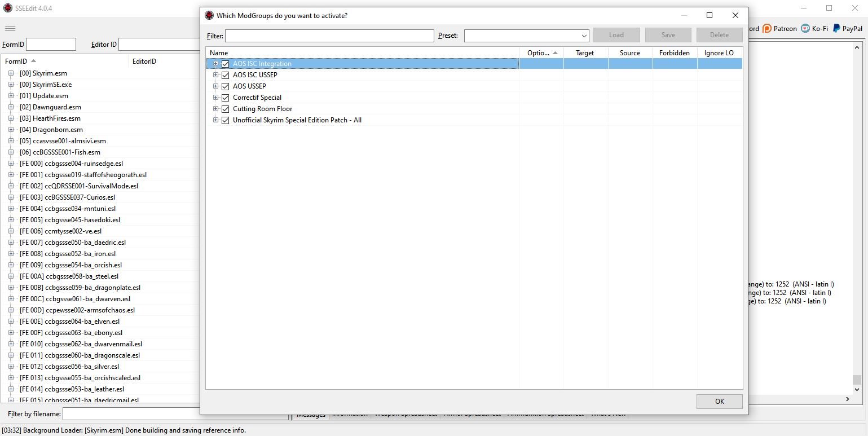Viewport: 868px width, 436px height.
Task: Expand the AOS USSEP modgroup node
Action: point(215,86)
